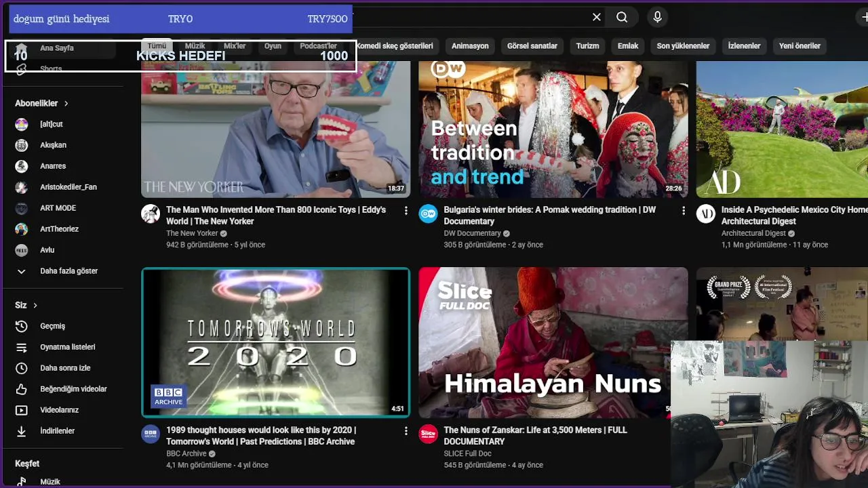Click The New Yorker channel name
This screenshot has height=488, width=868.
(192, 233)
